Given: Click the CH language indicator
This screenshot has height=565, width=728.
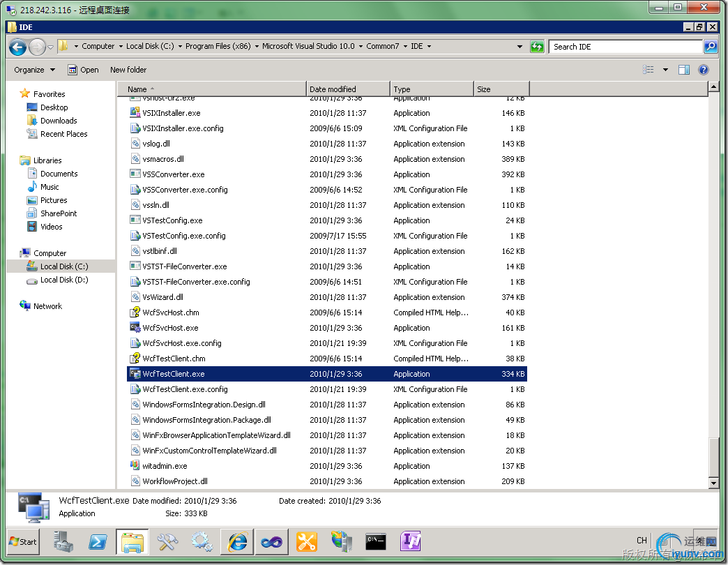Looking at the screenshot, I should [x=642, y=541].
